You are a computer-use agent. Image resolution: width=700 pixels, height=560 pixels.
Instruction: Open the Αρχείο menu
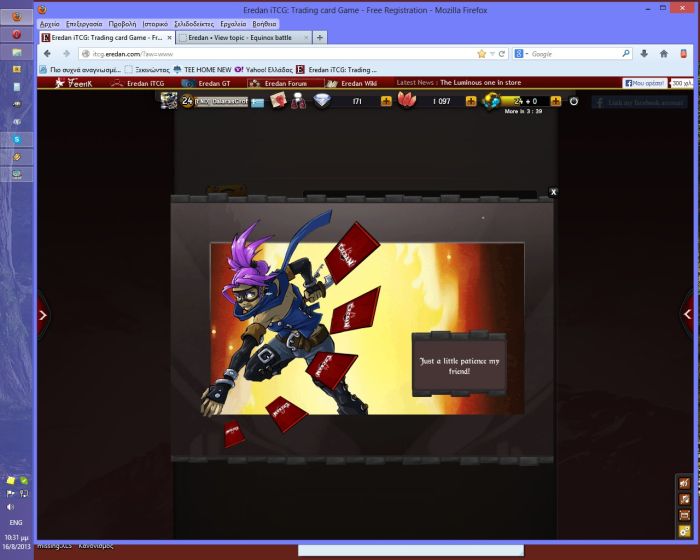(50, 24)
